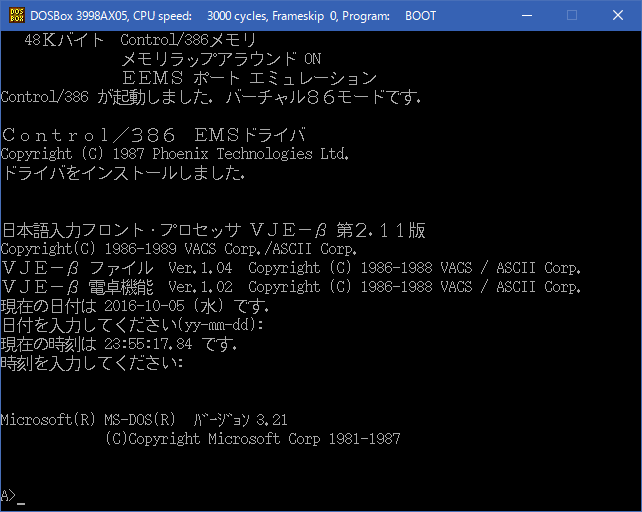Image resolution: width=642 pixels, height=512 pixels.
Task: Click the 'Control/386 EMSドライバ' heading
Action: [154, 135]
